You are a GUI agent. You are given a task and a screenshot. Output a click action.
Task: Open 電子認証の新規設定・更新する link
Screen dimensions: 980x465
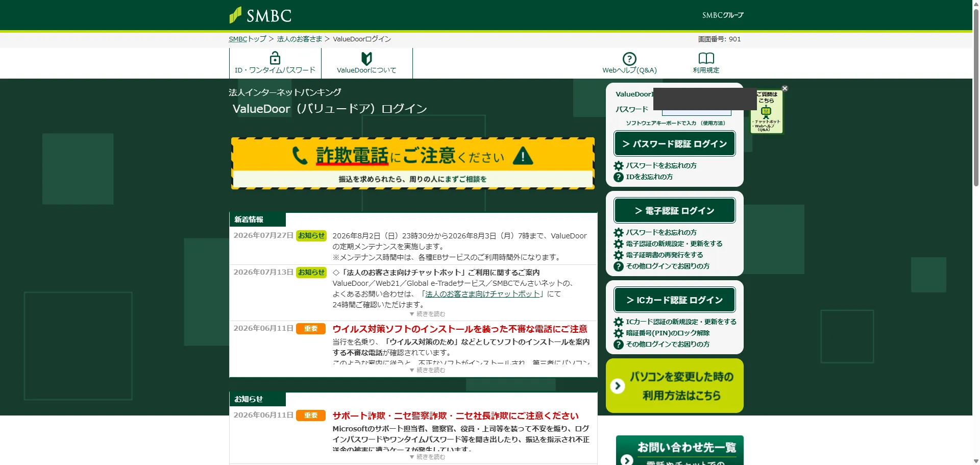674,244
